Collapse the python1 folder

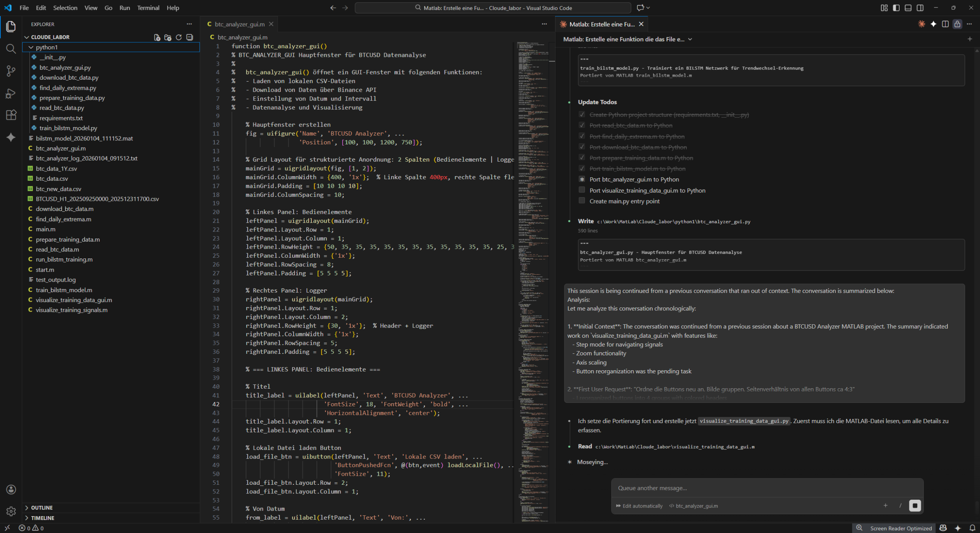click(31, 47)
